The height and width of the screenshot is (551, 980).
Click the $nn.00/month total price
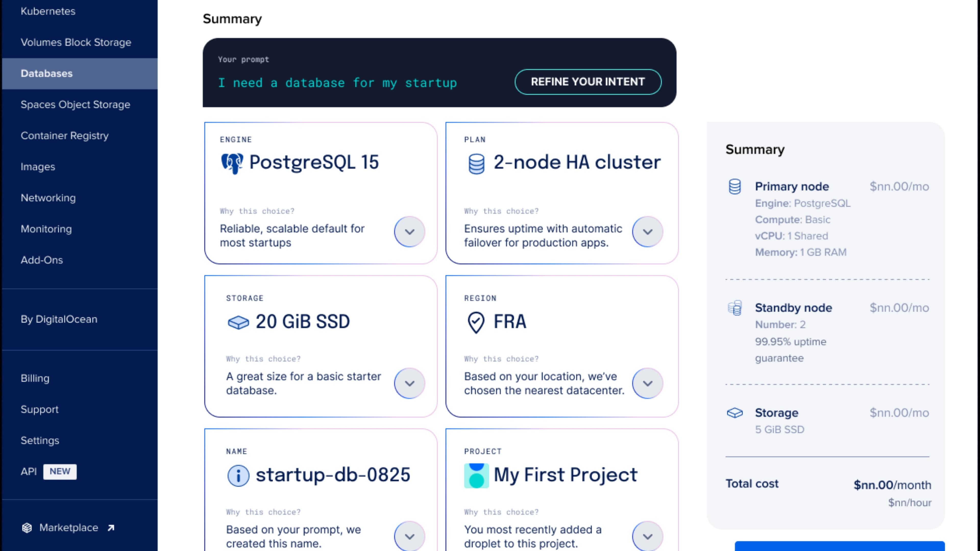click(892, 485)
